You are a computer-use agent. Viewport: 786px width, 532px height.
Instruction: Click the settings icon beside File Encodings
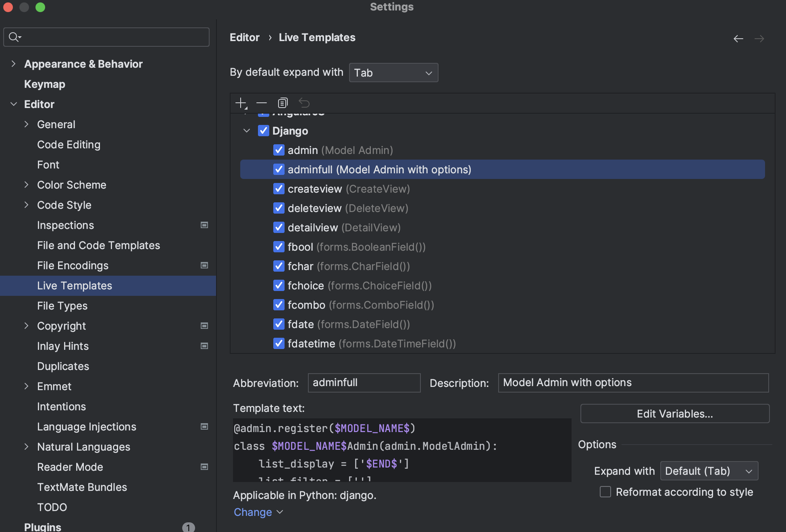204,265
